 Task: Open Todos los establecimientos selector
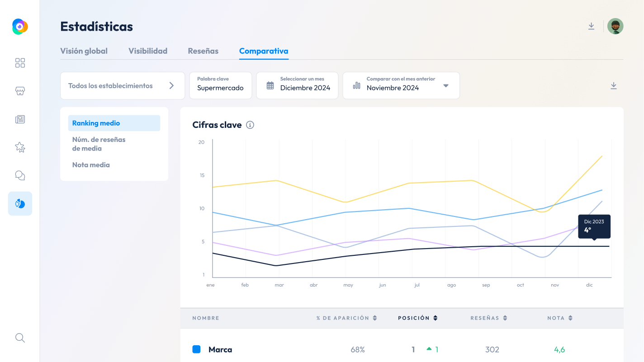click(123, 85)
